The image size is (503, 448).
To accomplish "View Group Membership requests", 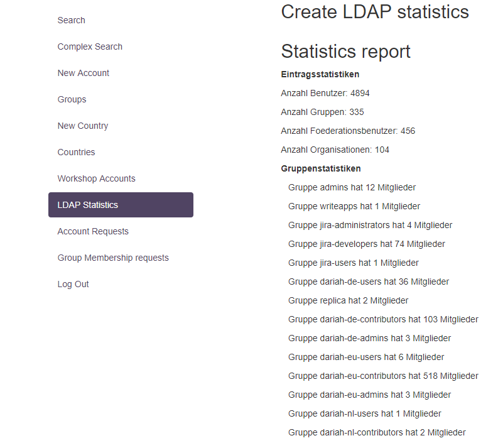I will point(113,258).
